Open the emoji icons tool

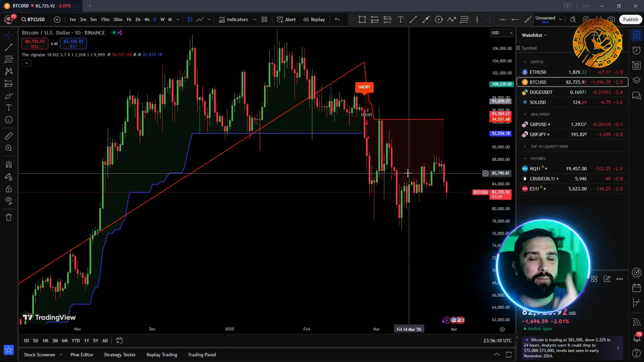point(9,120)
